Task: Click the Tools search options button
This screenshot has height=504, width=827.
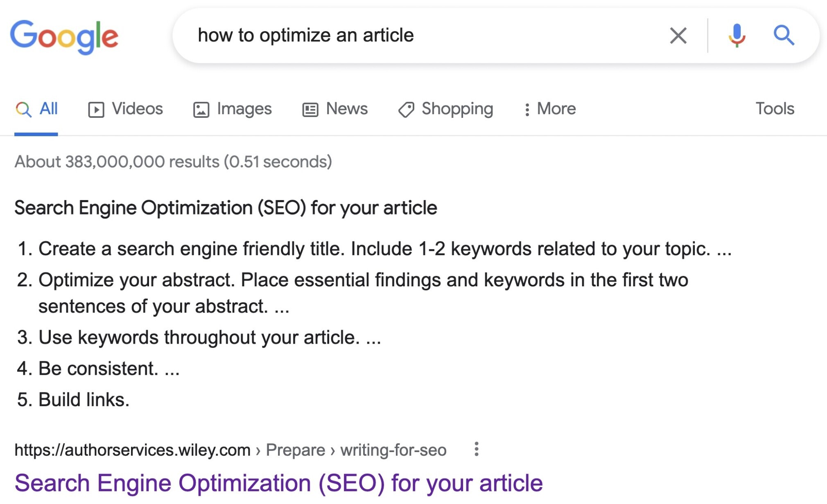Action: tap(775, 108)
